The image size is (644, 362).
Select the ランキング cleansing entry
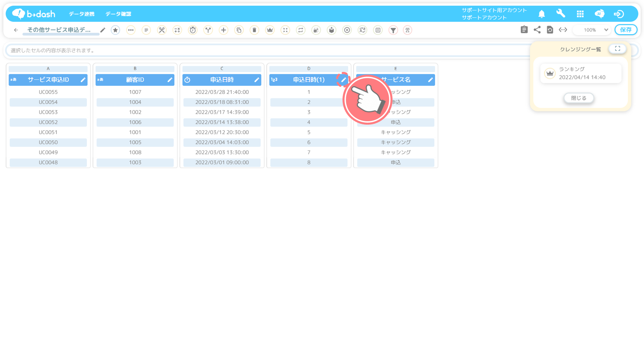pos(581,73)
